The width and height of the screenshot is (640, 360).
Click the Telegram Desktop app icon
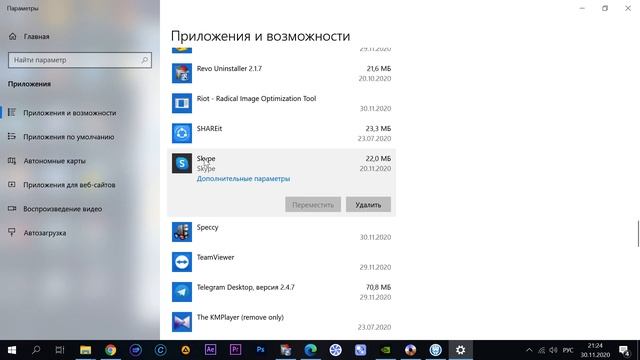point(182,292)
